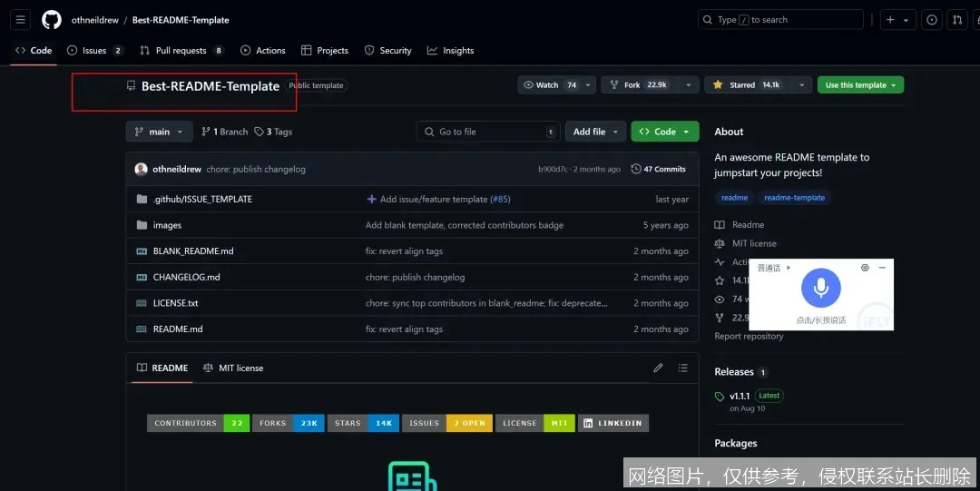Click the Issues 2 open badge

[x=447, y=423]
